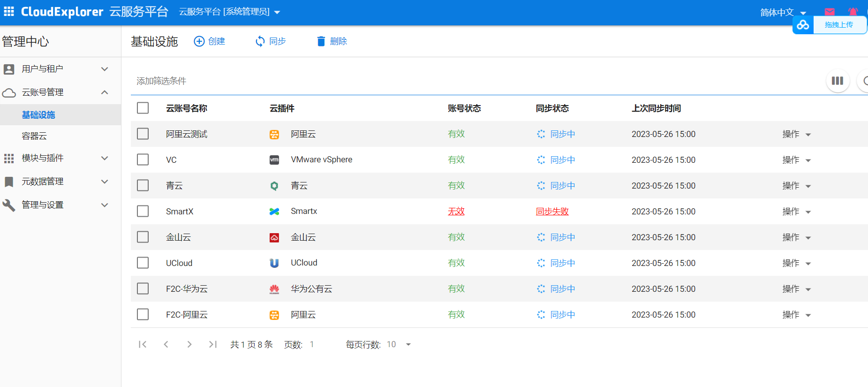Click the metadata bookmark icon

pos(9,182)
